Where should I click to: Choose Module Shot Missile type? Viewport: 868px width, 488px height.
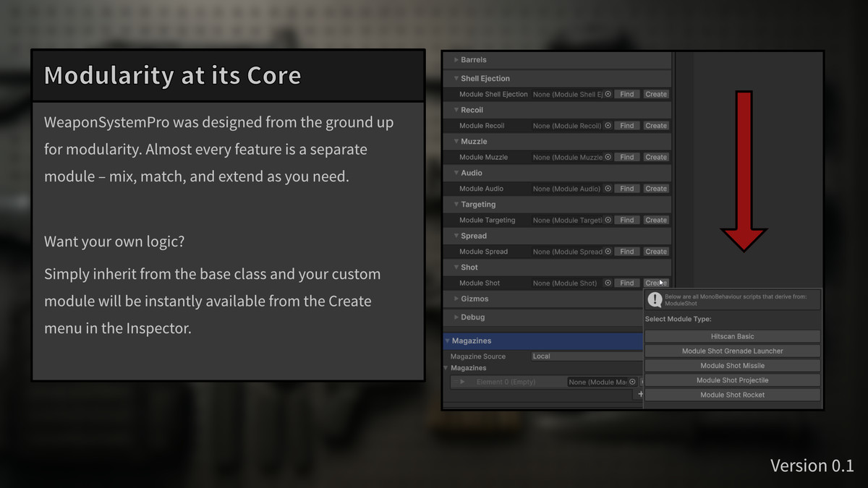[733, 366]
